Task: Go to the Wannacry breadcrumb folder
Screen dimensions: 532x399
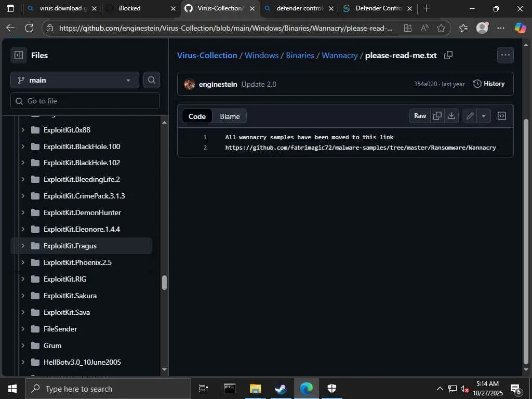Action: coord(340,55)
